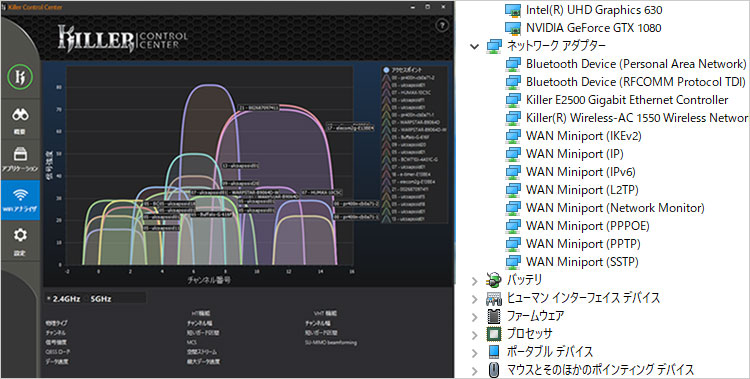The image size is (750, 379).
Task: Select WAN Miniport (L2TP) entry
Action: coord(582,190)
